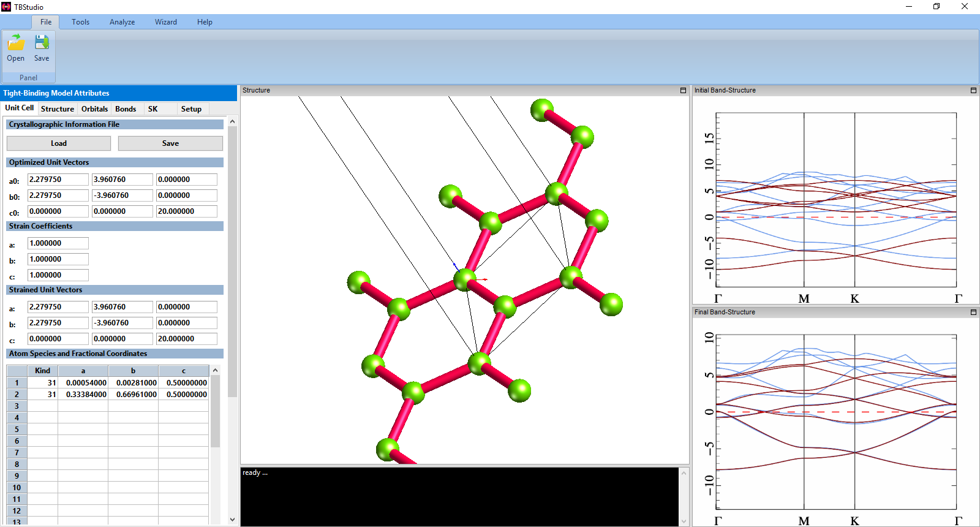Open the Setup tab
980x527 pixels.
[x=191, y=109]
